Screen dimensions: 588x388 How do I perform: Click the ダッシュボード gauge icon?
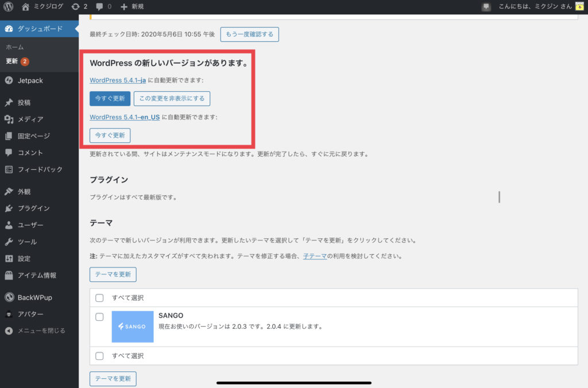[x=9, y=29]
